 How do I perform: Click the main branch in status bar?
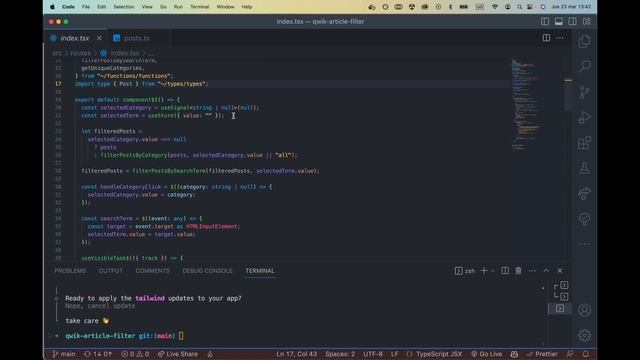click(64, 354)
